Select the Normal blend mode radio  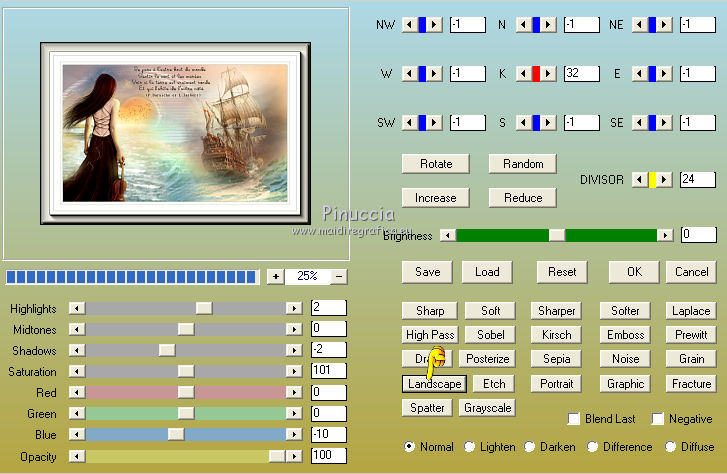(x=409, y=447)
